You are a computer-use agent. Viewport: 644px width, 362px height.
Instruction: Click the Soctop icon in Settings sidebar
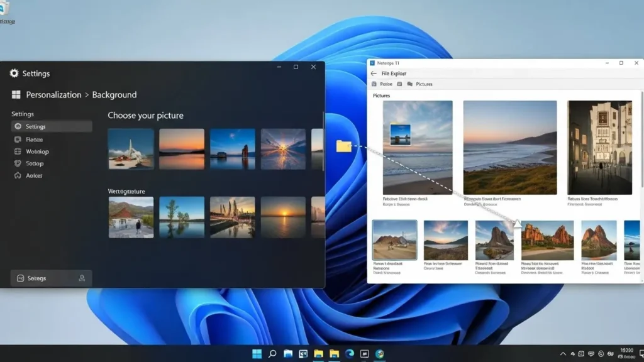(18, 163)
